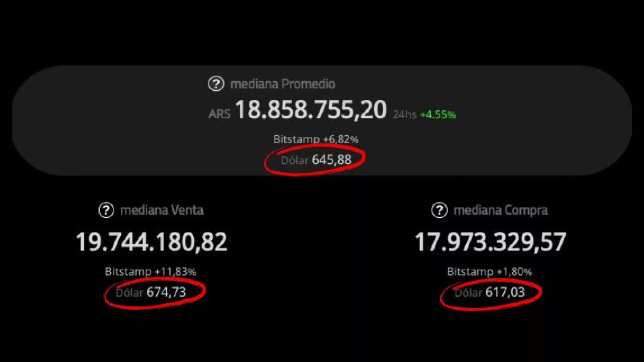Click the help icon beside mediana Promedio

coord(216,84)
